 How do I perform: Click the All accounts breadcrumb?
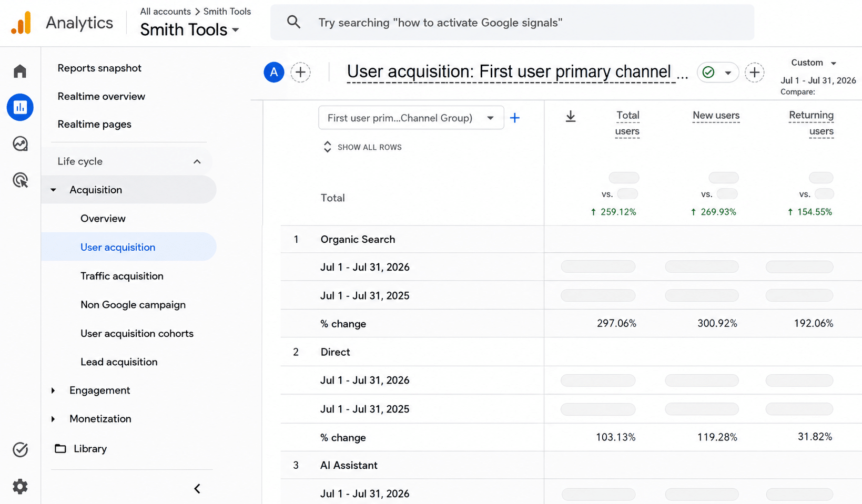(x=165, y=11)
